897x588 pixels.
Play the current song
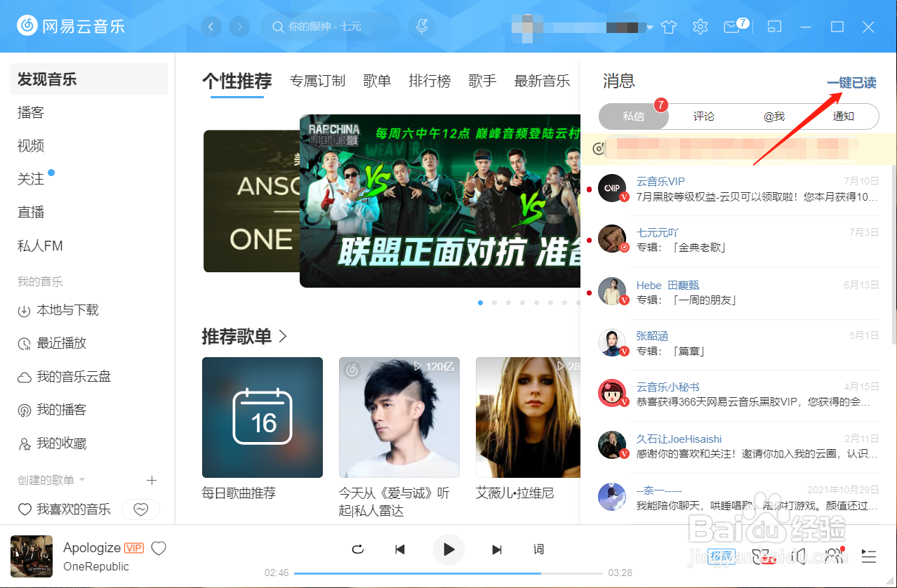tap(449, 549)
